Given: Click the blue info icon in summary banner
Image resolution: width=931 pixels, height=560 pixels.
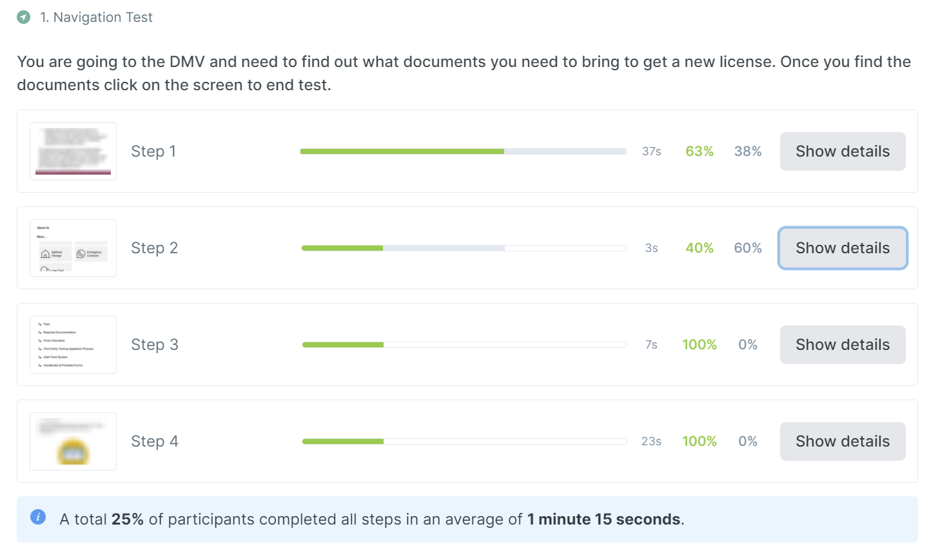Looking at the screenshot, I should click(x=38, y=517).
